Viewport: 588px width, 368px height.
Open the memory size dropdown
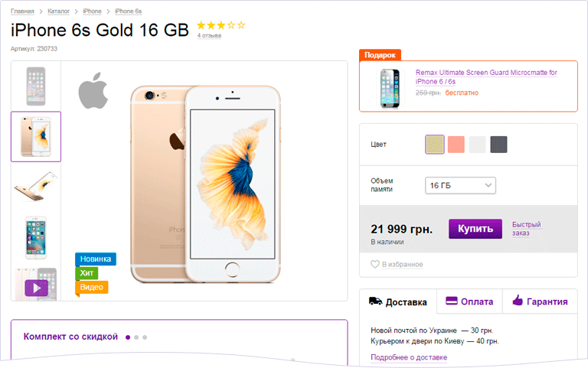[460, 185]
